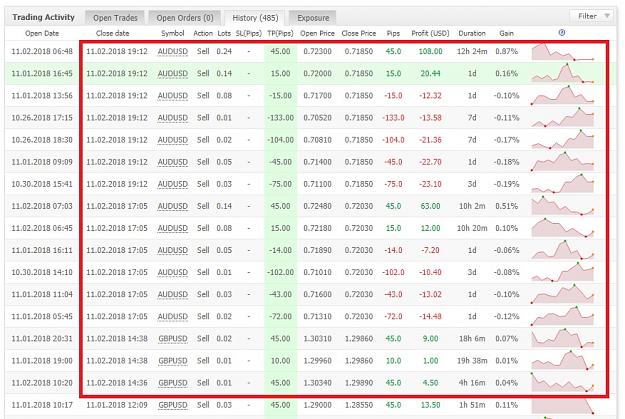
Task: Click sparkline chart for 11.01.2018 09:09 trade
Action: pos(562,161)
